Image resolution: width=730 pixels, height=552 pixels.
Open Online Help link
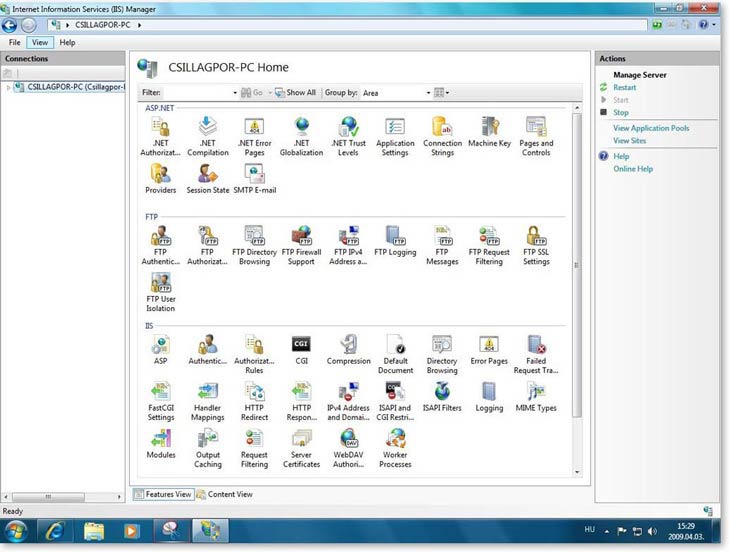(633, 169)
